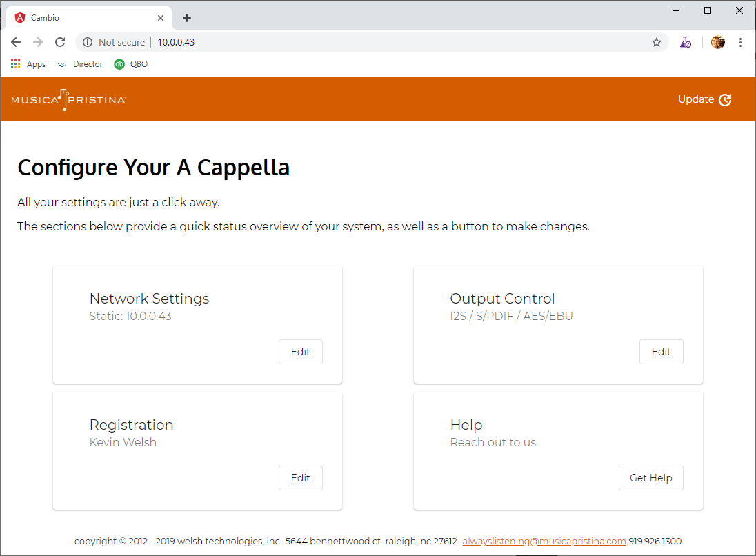Click the Static: 10.0.0.43 text

[x=130, y=316]
